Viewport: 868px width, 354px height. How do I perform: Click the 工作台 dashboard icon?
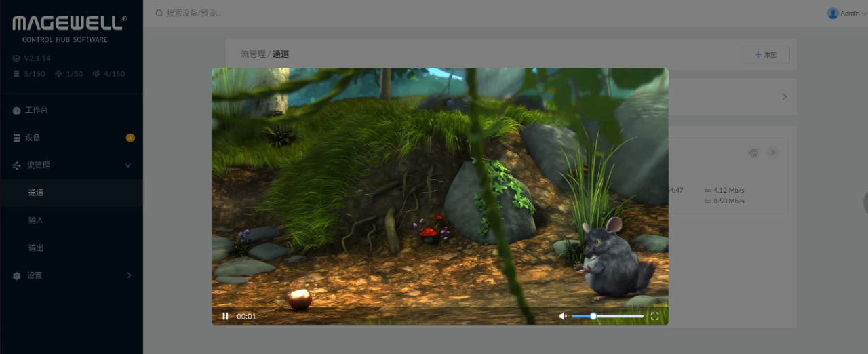click(17, 110)
